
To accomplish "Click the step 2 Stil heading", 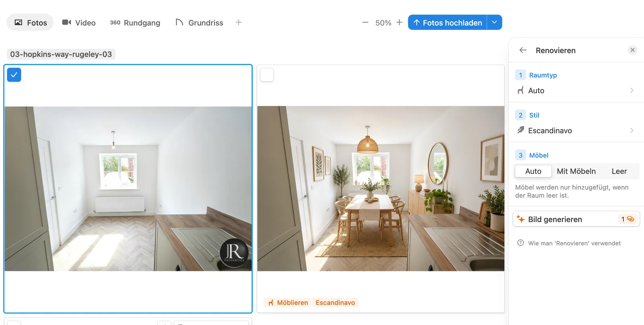I will [x=534, y=115].
